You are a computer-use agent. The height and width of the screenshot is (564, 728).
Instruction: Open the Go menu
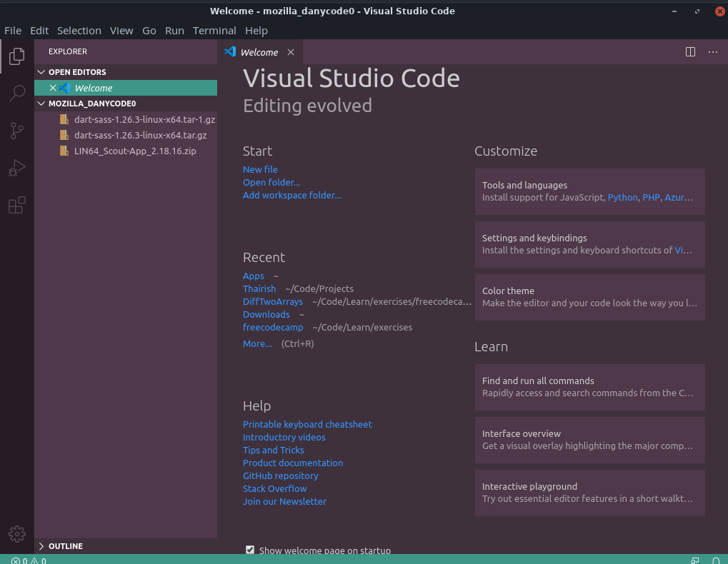pyautogui.click(x=149, y=31)
